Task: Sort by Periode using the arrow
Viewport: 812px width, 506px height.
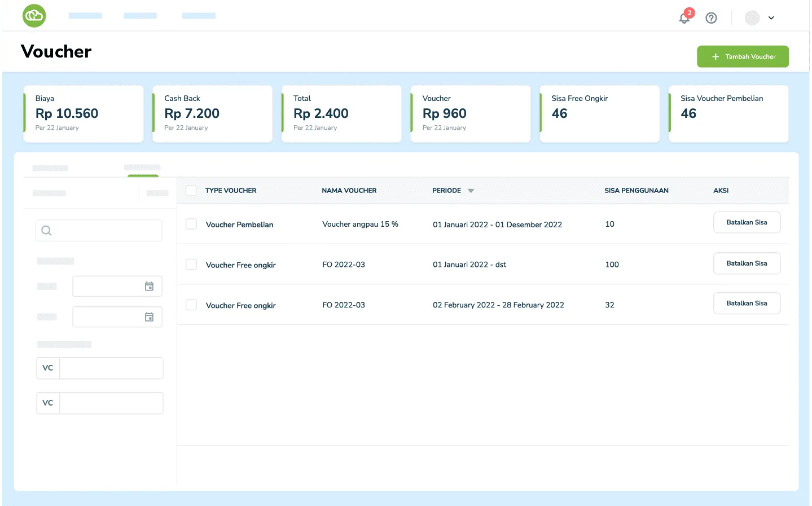Action: coord(471,191)
